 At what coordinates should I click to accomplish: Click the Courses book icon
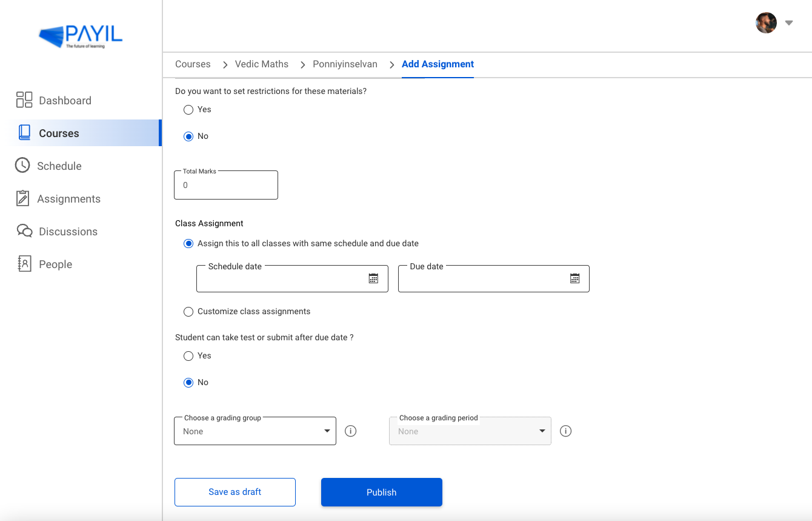(24, 133)
